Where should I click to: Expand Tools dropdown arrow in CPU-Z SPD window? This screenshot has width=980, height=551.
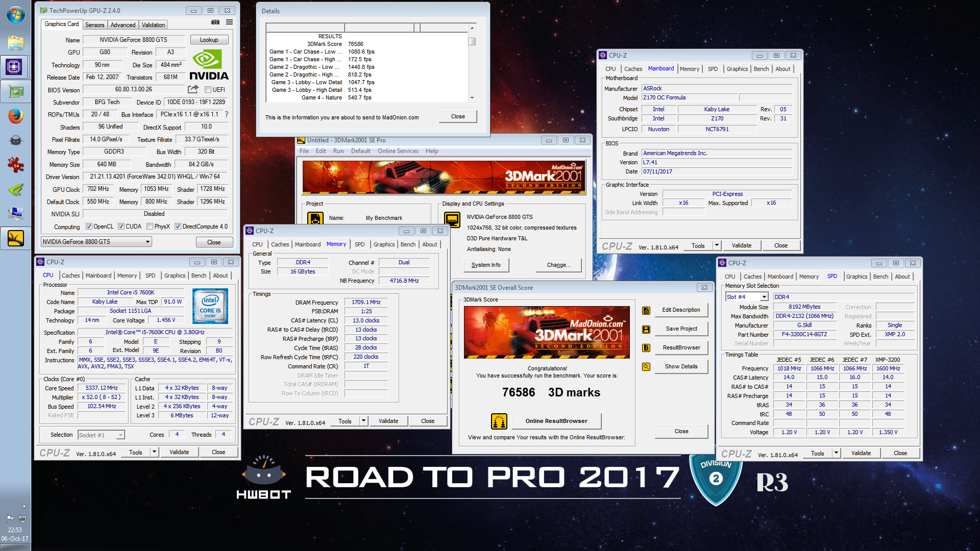(x=836, y=454)
